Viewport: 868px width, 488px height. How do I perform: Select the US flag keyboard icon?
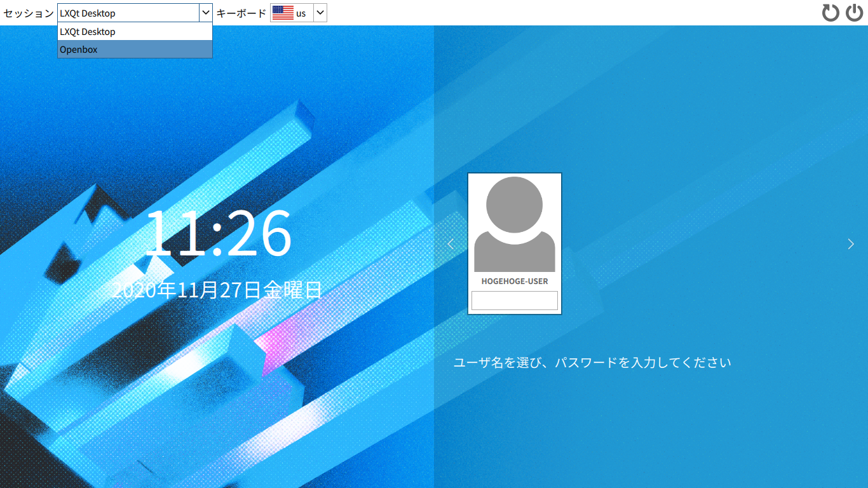[x=283, y=13]
